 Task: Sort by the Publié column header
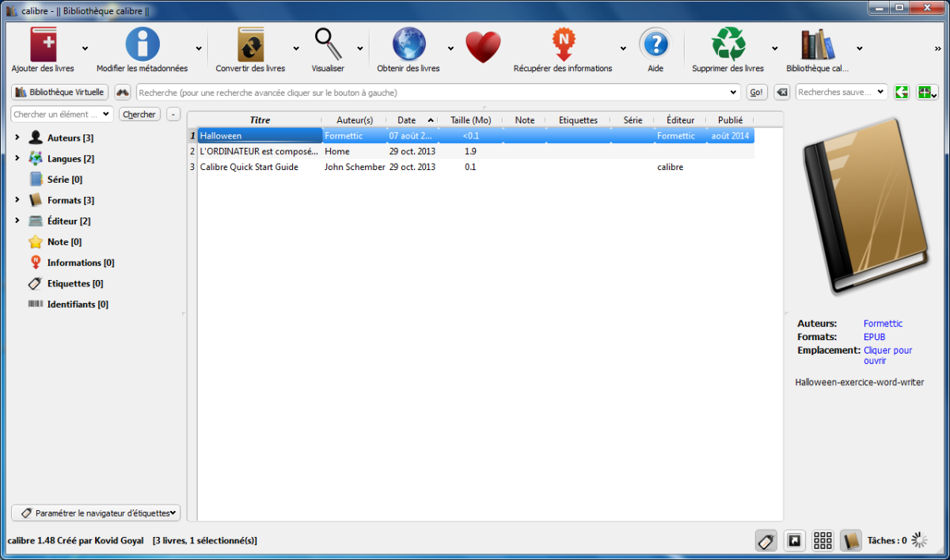click(730, 120)
